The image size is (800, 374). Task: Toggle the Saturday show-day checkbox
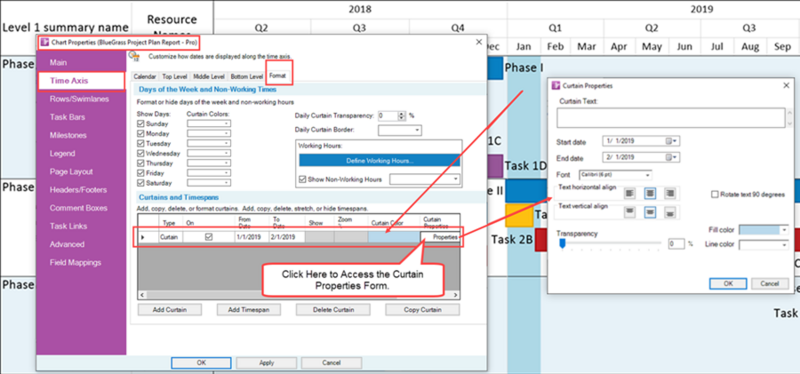coord(141,183)
